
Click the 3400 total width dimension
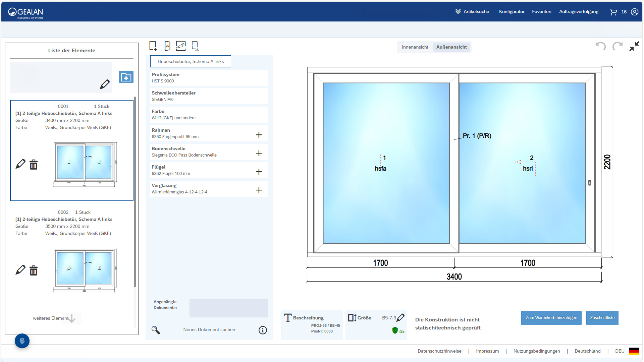tap(454, 277)
